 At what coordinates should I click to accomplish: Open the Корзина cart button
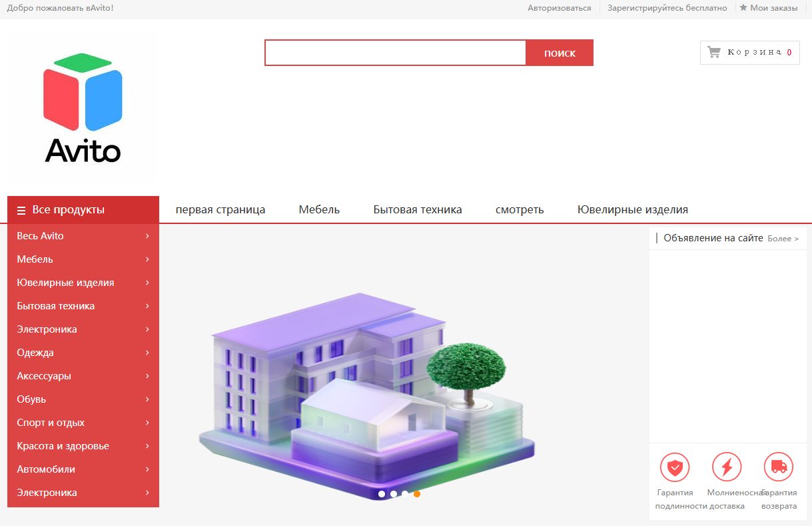coord(750,53)
